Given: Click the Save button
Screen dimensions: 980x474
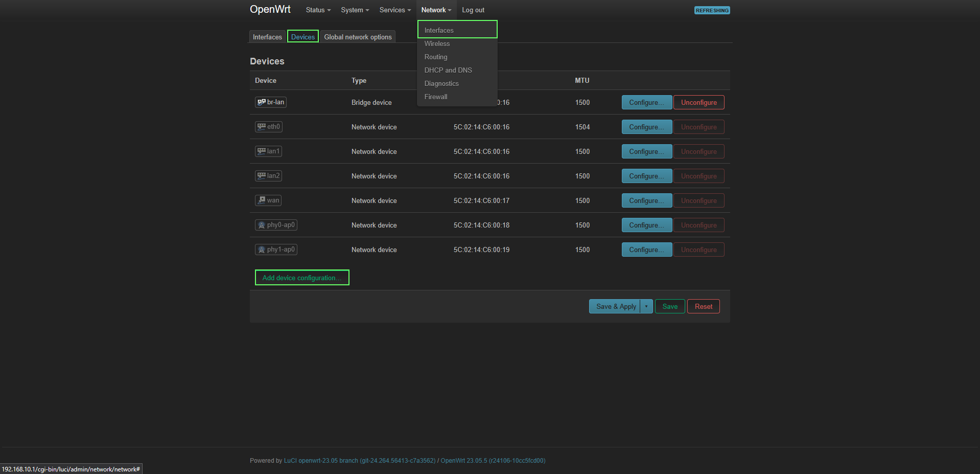Looking at the screenshot, I should point(670,306).
